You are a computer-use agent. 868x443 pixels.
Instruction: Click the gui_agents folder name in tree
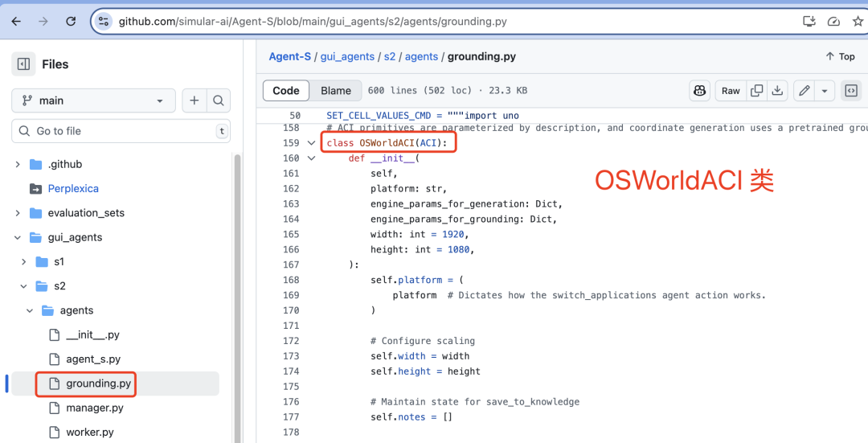tap(75, 237)
